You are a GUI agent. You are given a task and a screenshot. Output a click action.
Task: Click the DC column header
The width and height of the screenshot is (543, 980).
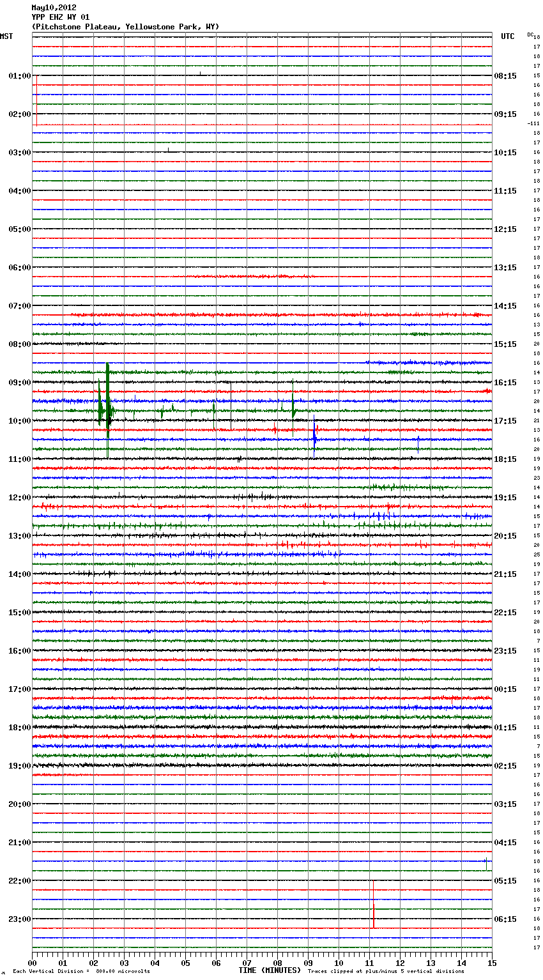[x=530, y=34]
